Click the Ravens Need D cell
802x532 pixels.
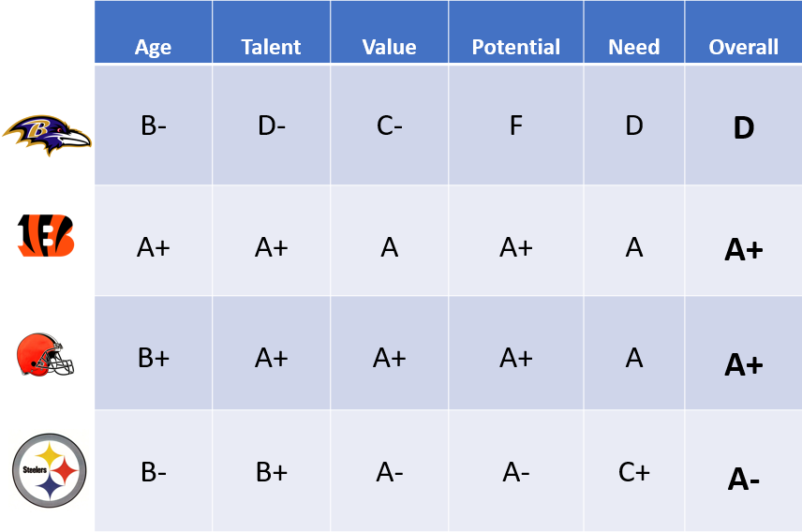(x=633, y=125)
